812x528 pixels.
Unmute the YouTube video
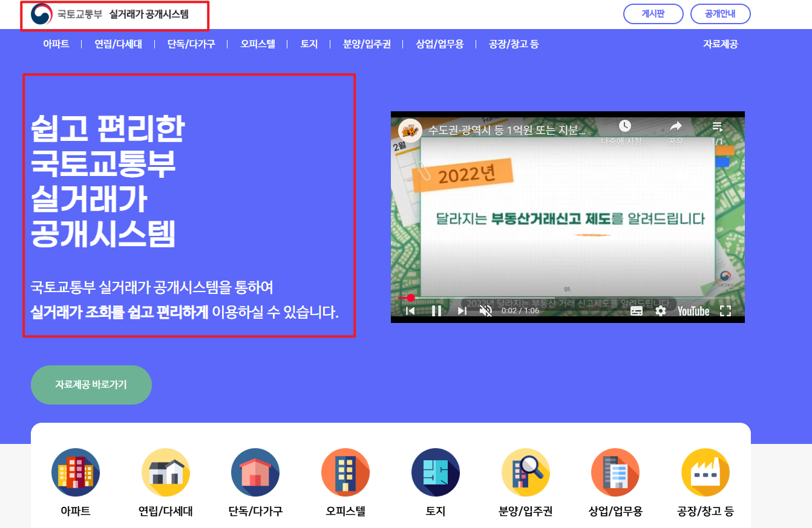486,310
